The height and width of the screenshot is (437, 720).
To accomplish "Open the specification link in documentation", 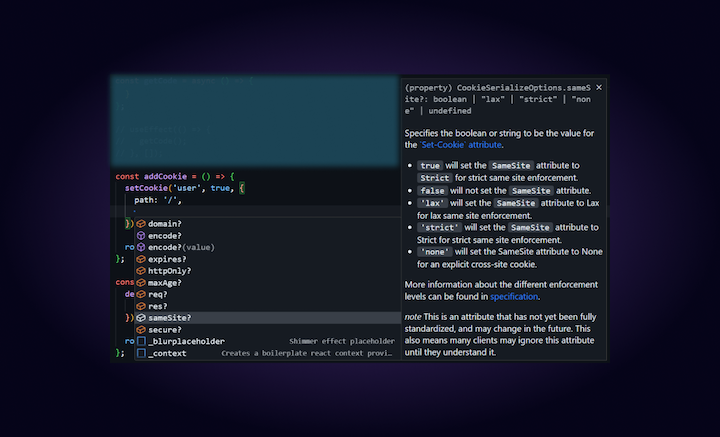I will 514,296.
